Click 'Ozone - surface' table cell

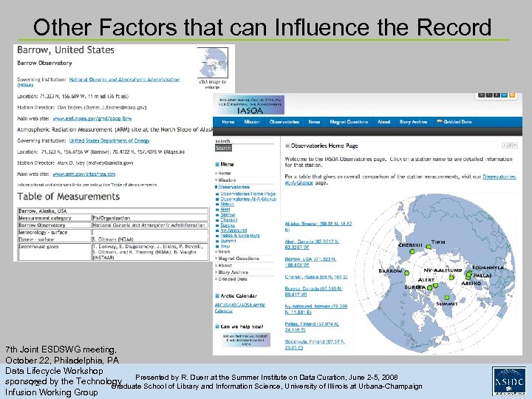tap(55, 239)
